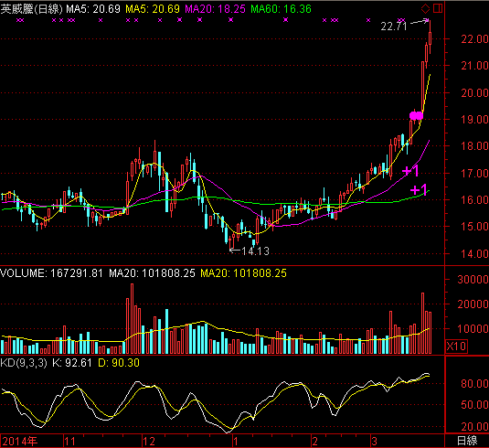The width and height of the screenshot is (489, 448).
Task: Click the 14.00 price axis label
Action: (474, 253)
